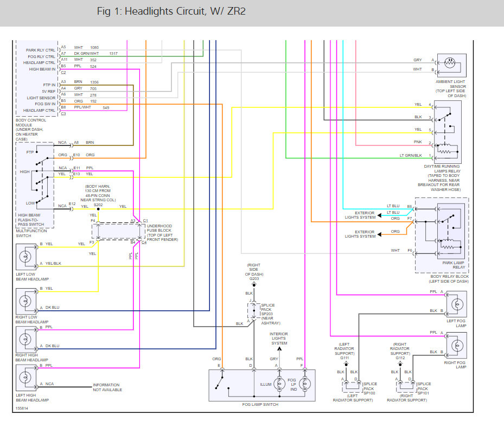The height and width of the screenshot is (427, 504).
Task: Click the underhood fuse block dashed box
Action: click(119, 231)
